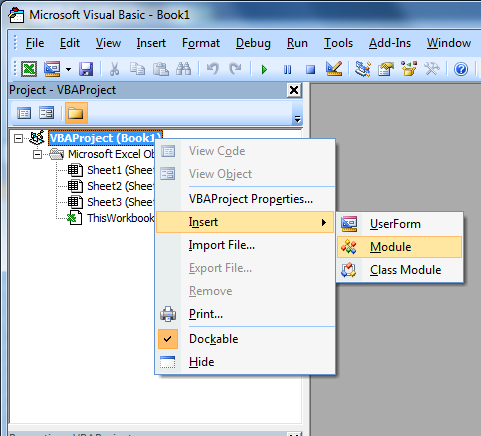The image size is (481, 436).
Task: Open the Project Explorer toolbar icon
Action: pos(363,69)
